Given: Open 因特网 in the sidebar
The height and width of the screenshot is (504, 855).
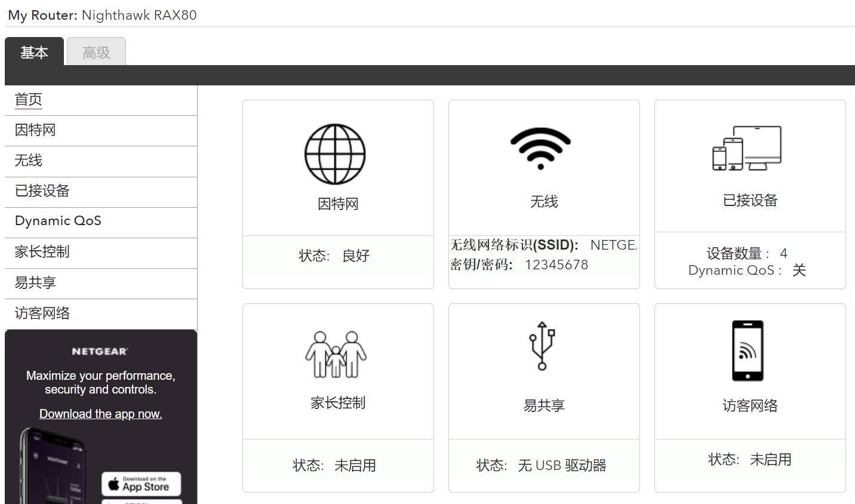Looking at the screenshot, I should 35,130.
